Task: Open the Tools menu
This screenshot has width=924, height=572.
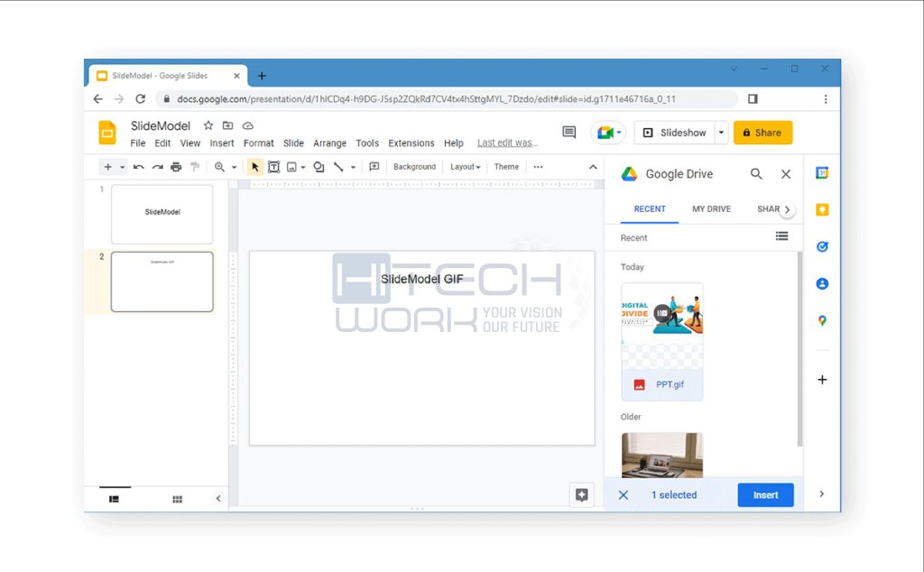Action: (x=367, y=143)
